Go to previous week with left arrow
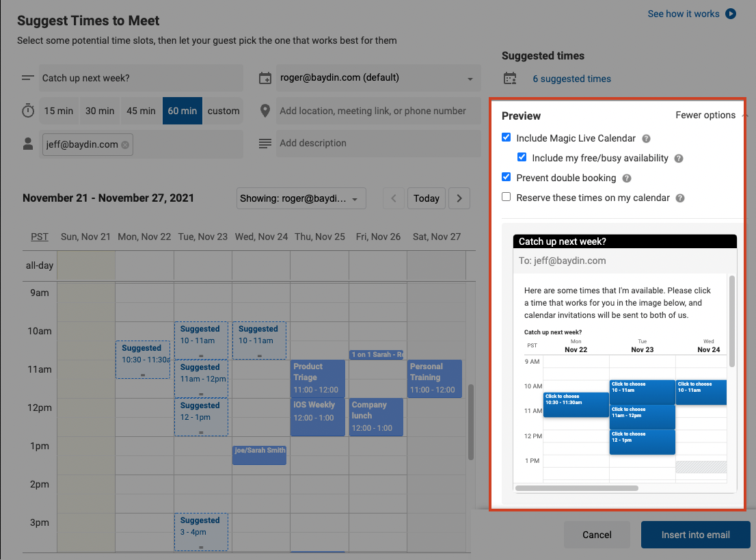The width and height of the screenshot is (756, 560). coord(394,198)
